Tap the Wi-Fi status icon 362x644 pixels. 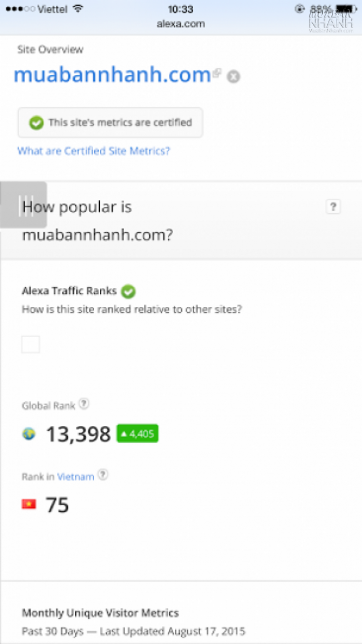pos(78,9)
